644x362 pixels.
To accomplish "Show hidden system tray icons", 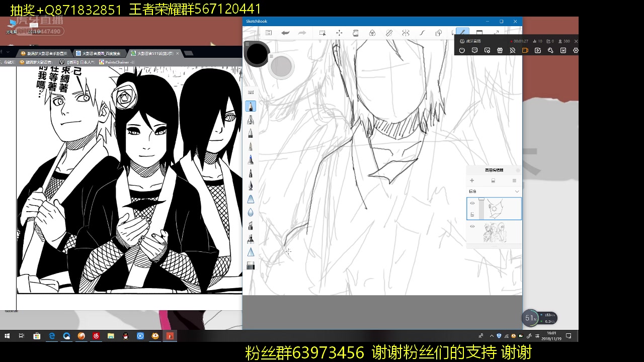I will point(492,336).
